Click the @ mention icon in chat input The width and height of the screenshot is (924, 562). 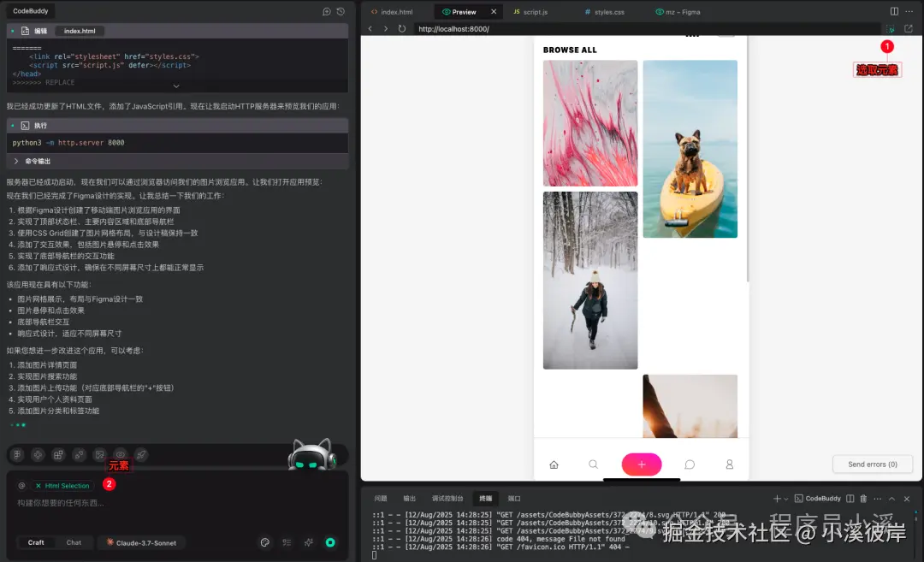coord(21,485)
